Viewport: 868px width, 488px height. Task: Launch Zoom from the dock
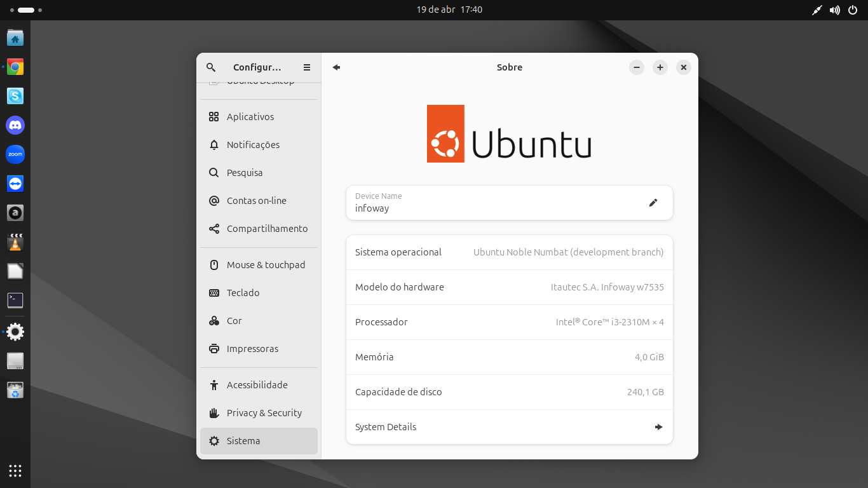click(15, 154)
